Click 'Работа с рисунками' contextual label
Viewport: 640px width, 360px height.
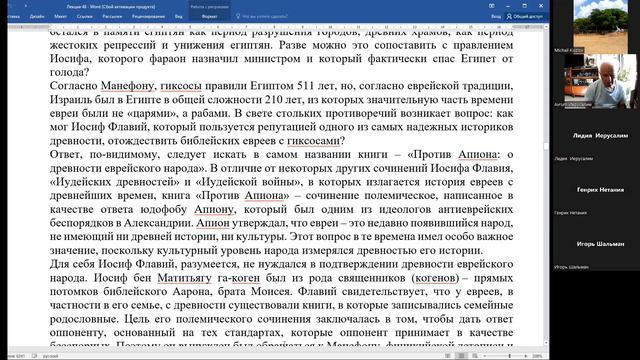point(209,7)
